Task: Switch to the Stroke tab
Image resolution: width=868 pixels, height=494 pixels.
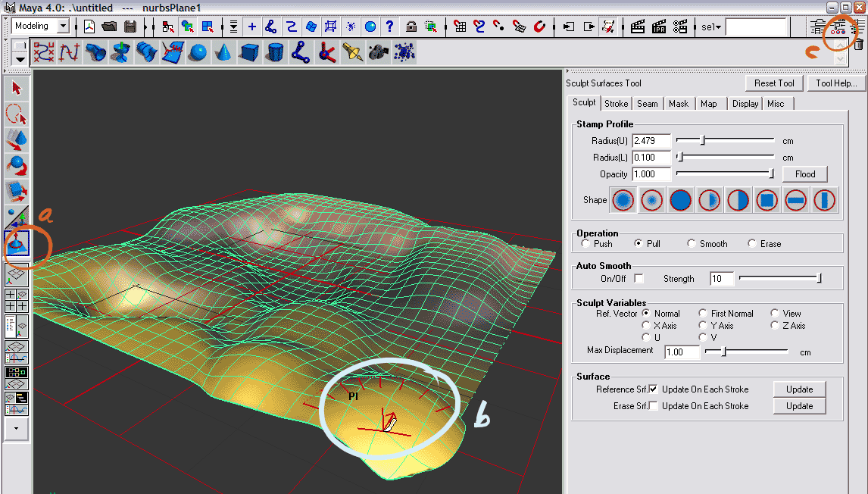Action: (616, 104)
